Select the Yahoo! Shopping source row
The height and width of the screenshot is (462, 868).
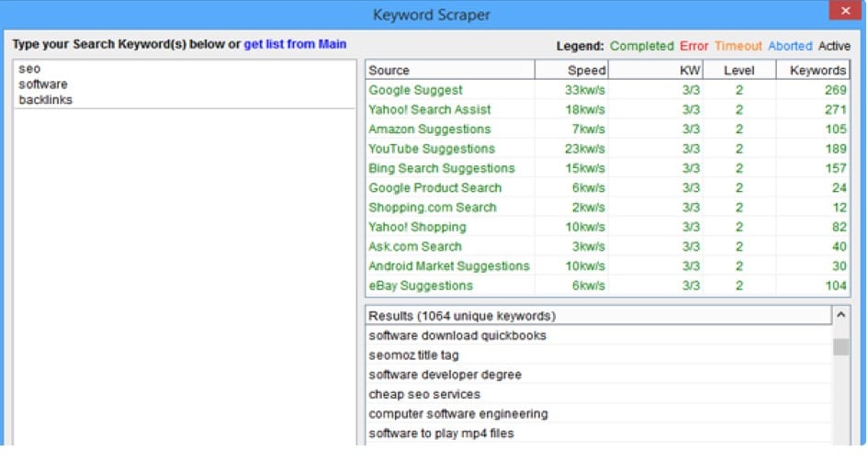(607, 227)
